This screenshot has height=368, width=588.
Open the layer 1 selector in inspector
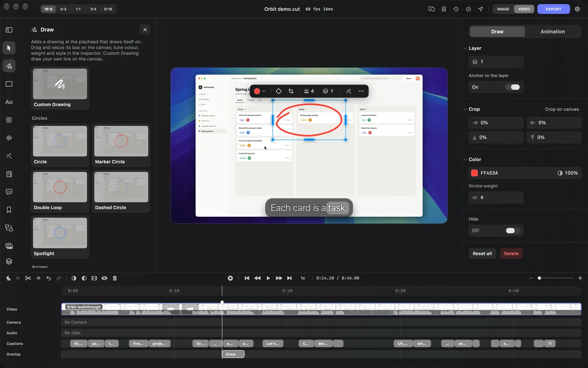pyautogui.click(x=496, y=62)
